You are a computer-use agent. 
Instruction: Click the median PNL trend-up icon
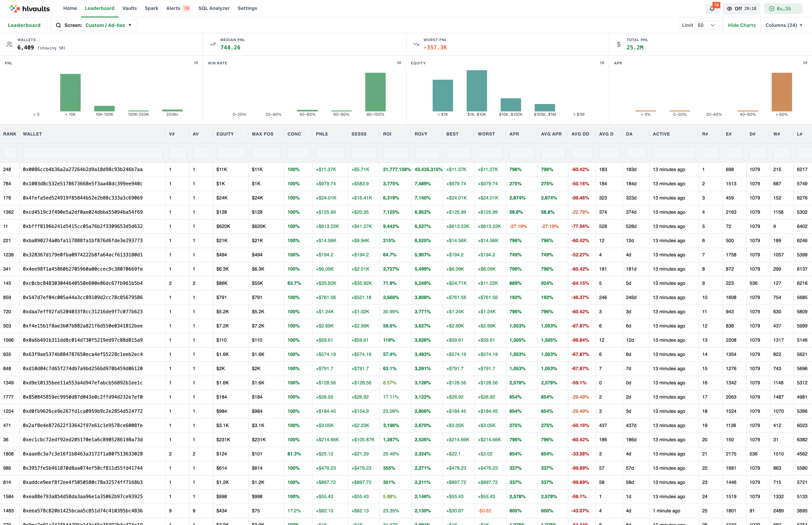click(213, 44)
